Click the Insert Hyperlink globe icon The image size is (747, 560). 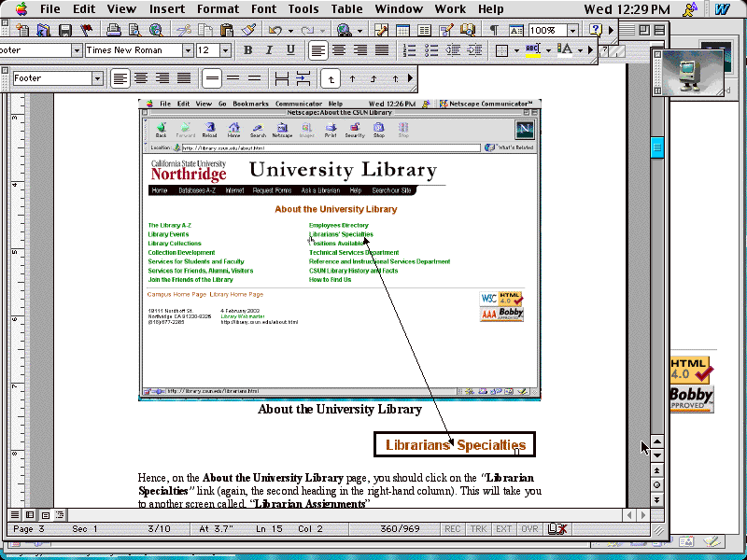pyautogui.click(x=344, y=31)
